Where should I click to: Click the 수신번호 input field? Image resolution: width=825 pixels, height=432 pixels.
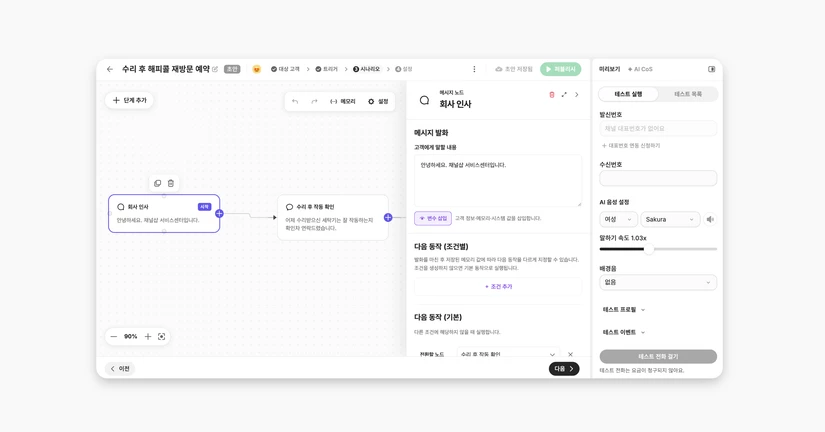click(x=658, y=178)
